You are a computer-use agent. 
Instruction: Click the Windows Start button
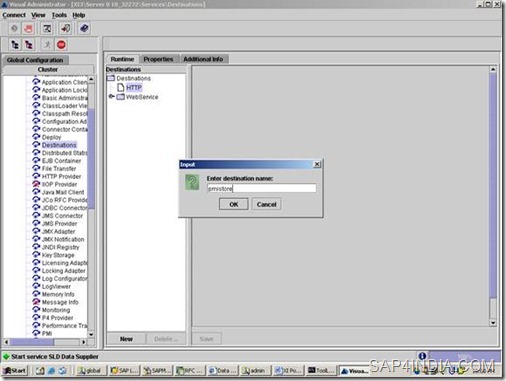(x=15, y=370)
